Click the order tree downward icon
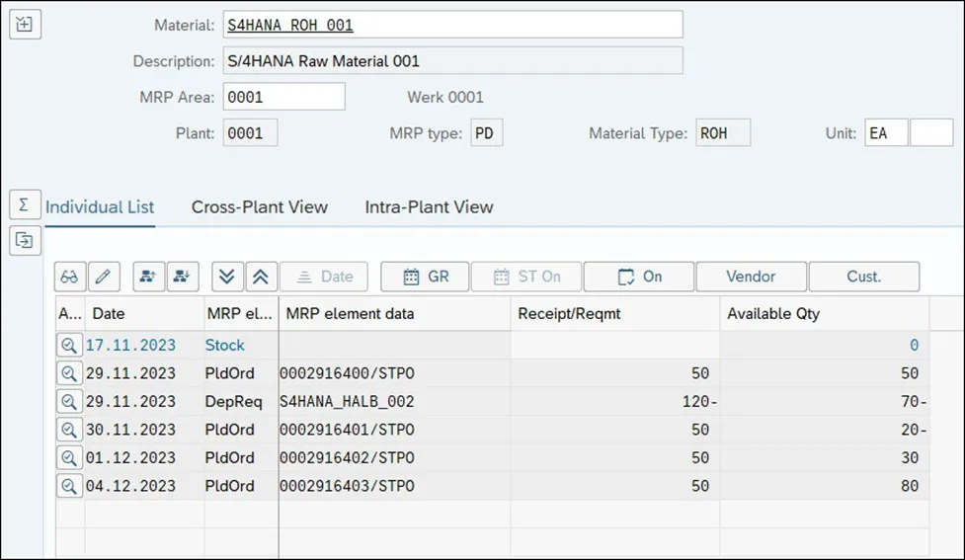Image resolution: width=965 pixels, height=560 pixels. click(183, 277)
